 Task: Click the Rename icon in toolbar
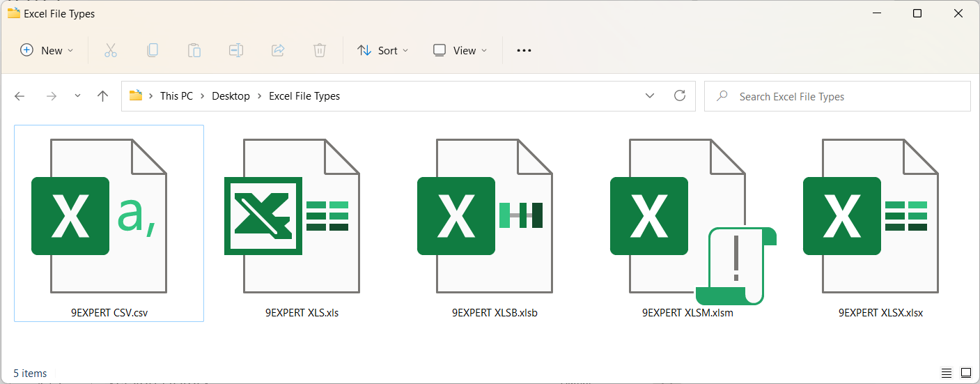(236, 50)
